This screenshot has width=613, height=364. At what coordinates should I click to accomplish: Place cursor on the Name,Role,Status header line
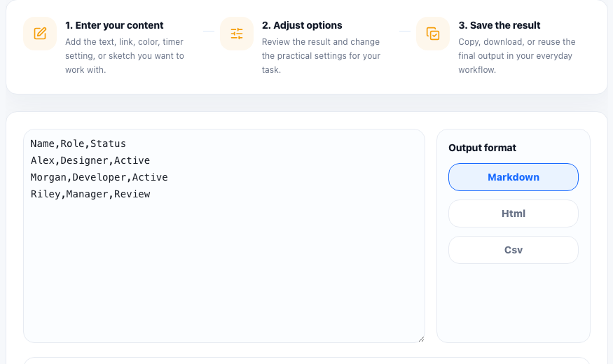78,143
